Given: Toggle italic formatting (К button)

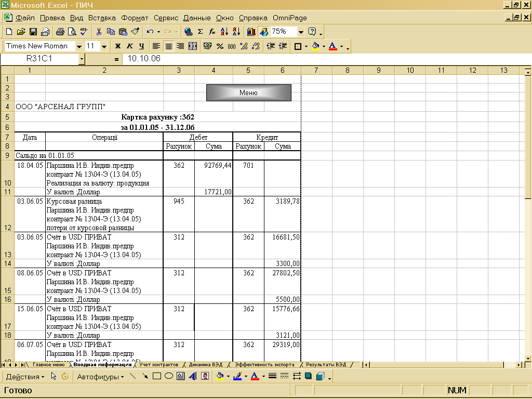Looking at the screenshot, I should pyautogui.click(x=129, y=46).
